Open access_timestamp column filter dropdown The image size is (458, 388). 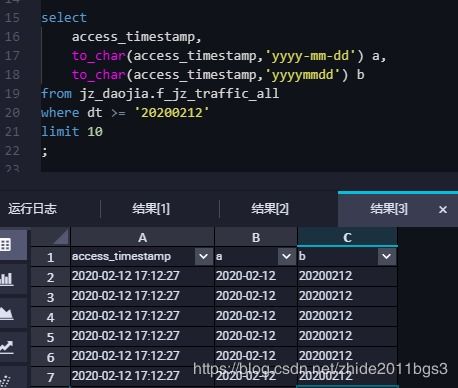tap(203, 257)
